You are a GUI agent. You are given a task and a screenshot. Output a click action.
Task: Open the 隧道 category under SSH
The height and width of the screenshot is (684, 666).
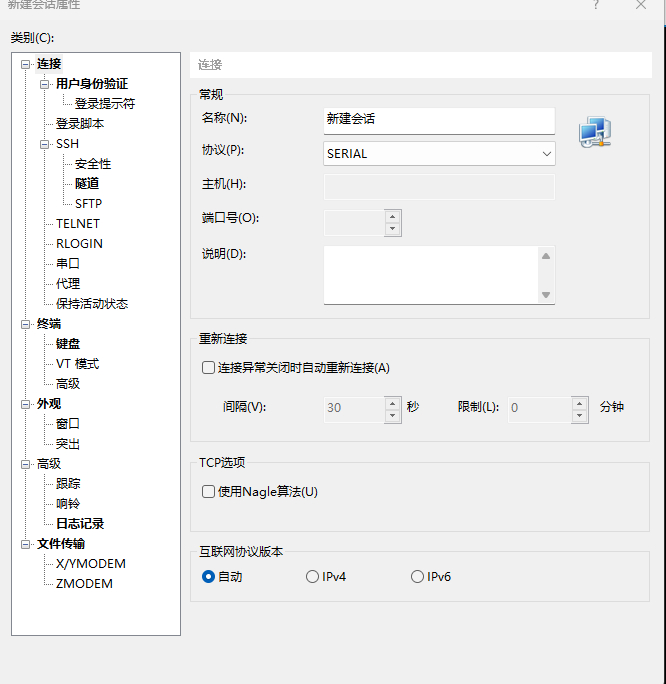click(87, 183)
